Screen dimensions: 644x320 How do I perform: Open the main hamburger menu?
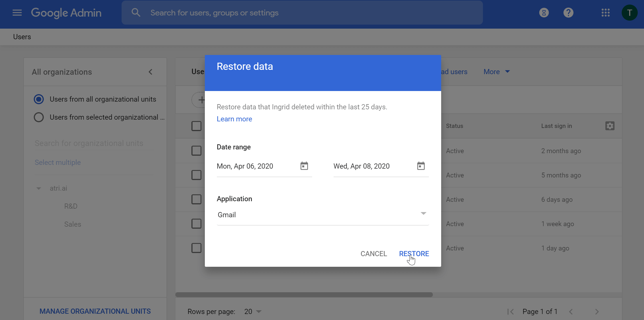pos(17,13)
